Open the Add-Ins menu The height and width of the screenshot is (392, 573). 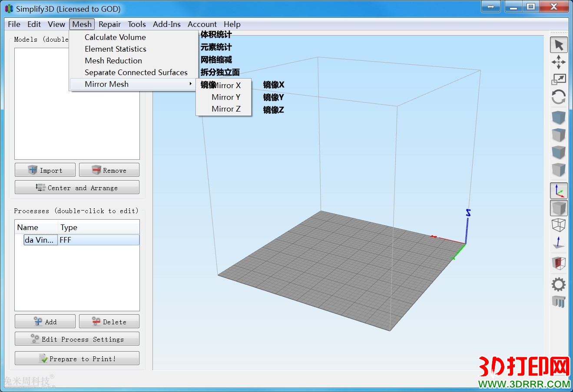tap(167, 24)
